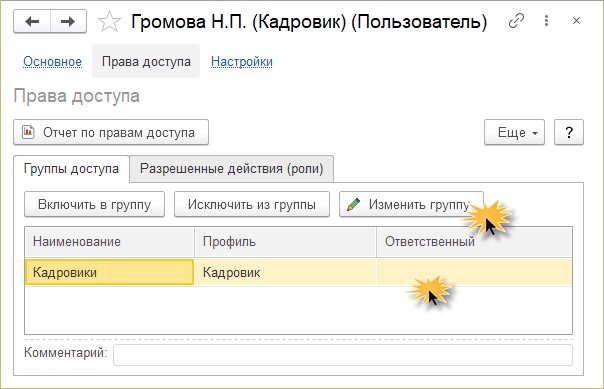Click Изменить группу button
Screen dimensions: 604x389
coord(411,205)
